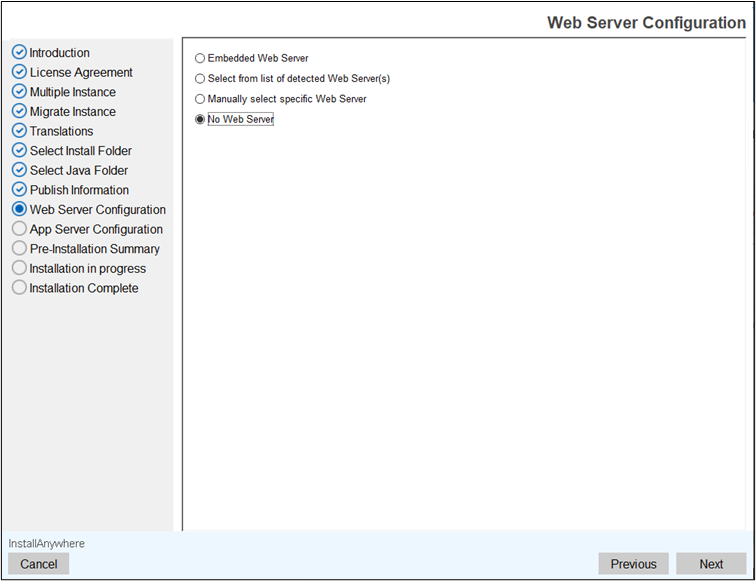This screenshot has height=581, width=756.
Task: Click the License Agreement checkmark icon
Action: pos(19,72)
